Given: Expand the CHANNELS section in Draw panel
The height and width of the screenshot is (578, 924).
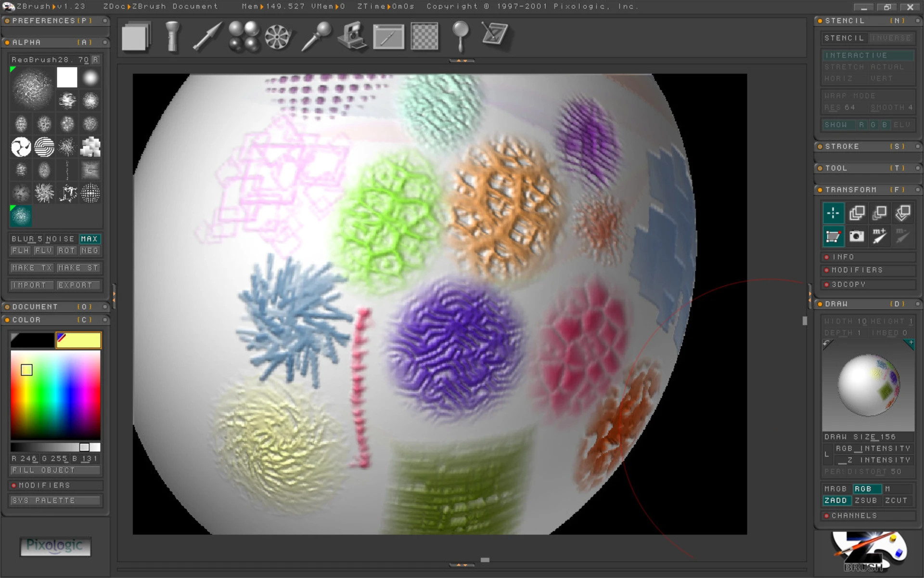Looking at the screenshot, I should point(854,515).
